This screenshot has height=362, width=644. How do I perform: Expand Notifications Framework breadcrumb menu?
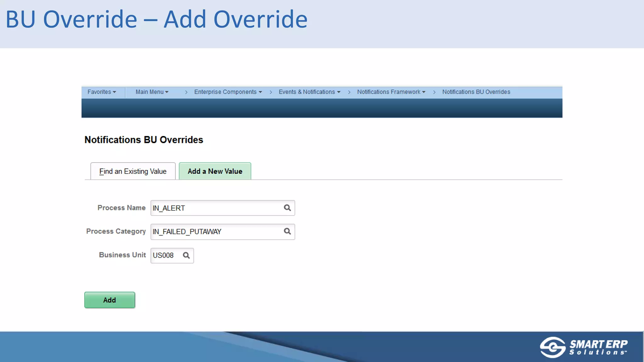391,92
